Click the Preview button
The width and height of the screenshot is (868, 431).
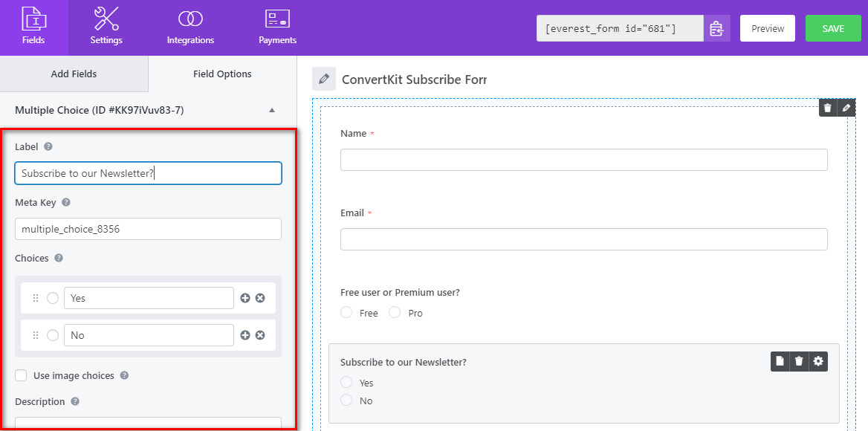coord(768,28)
